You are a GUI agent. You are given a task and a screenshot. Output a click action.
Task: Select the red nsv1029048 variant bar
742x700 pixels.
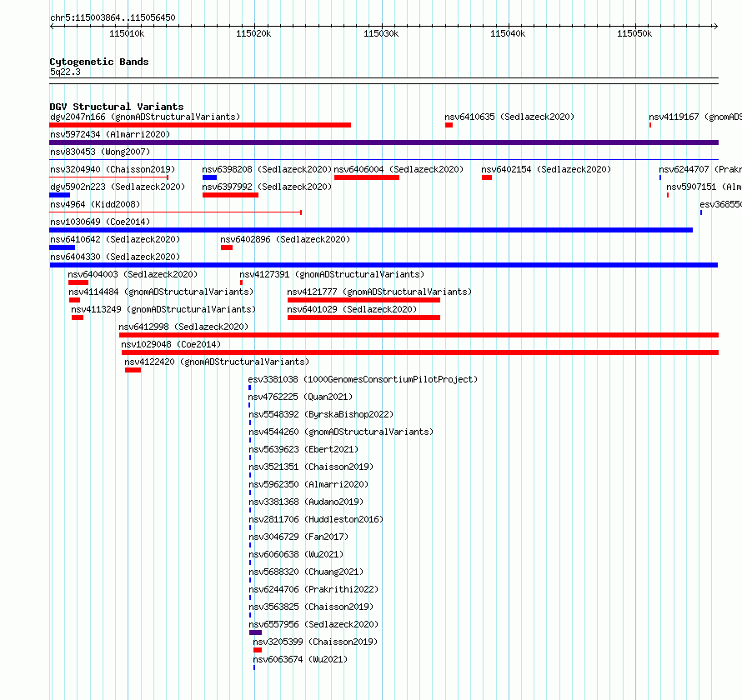click(x=420, y=352)
